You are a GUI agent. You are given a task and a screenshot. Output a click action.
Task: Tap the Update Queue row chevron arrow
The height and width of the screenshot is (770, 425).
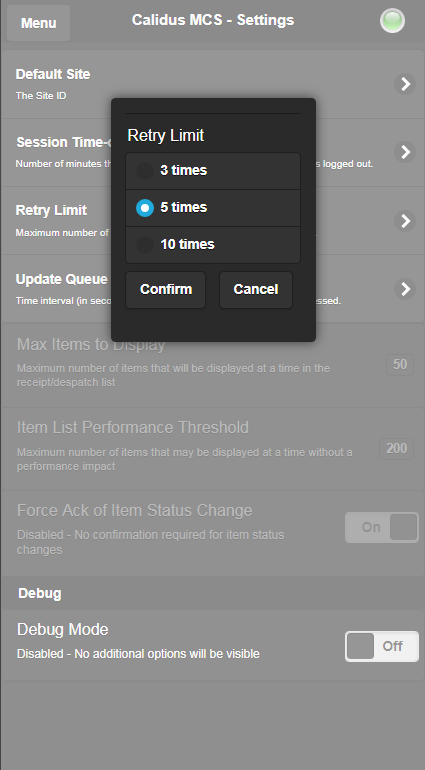(x=405, y=289)
